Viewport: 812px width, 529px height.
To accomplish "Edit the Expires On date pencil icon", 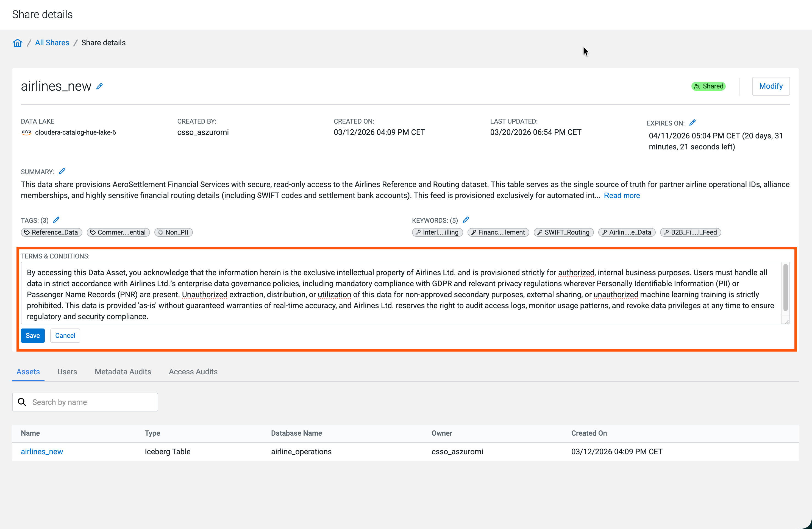I will point(692,122).
